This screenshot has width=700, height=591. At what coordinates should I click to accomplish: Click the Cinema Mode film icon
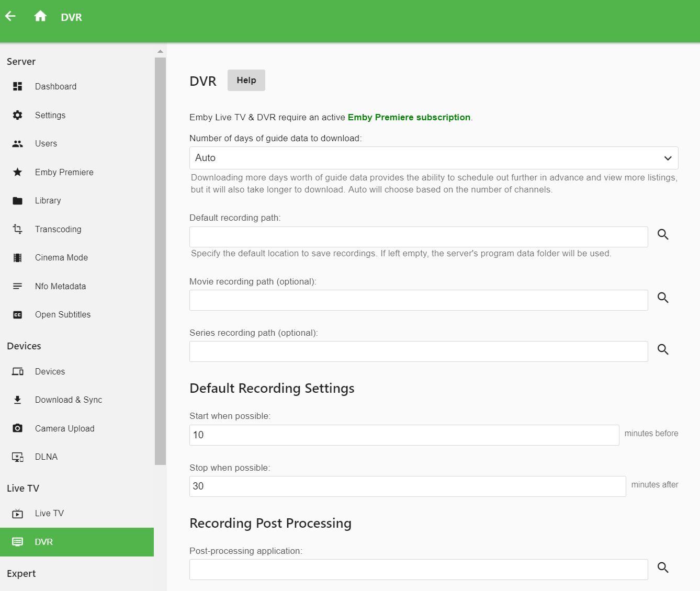[17, 257]
